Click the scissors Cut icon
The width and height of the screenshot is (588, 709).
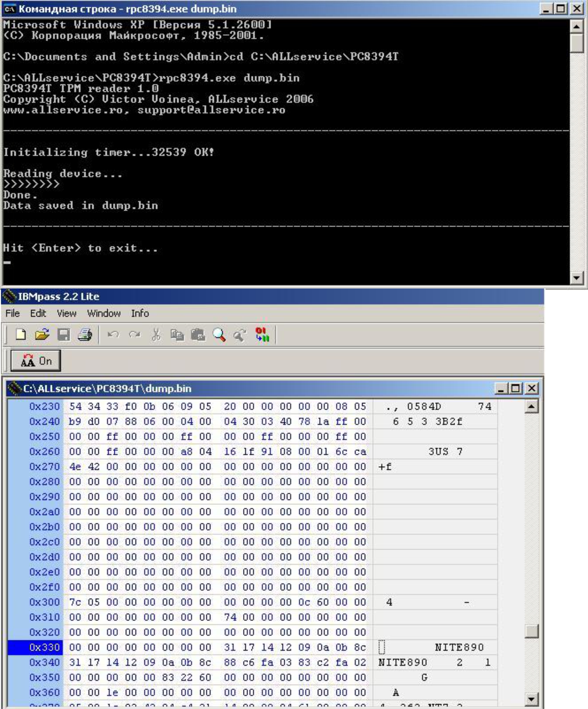pos(156,335)
